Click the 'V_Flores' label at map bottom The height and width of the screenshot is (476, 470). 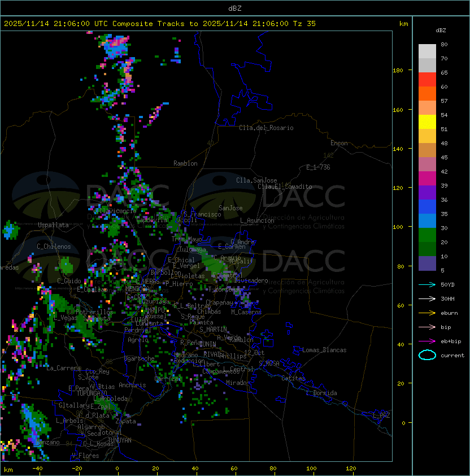coord(85,456)
